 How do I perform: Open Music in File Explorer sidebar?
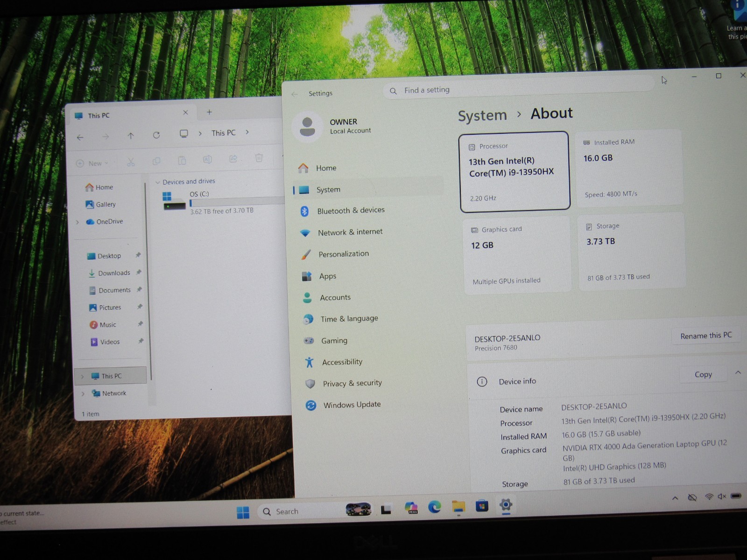coord(103,325)
